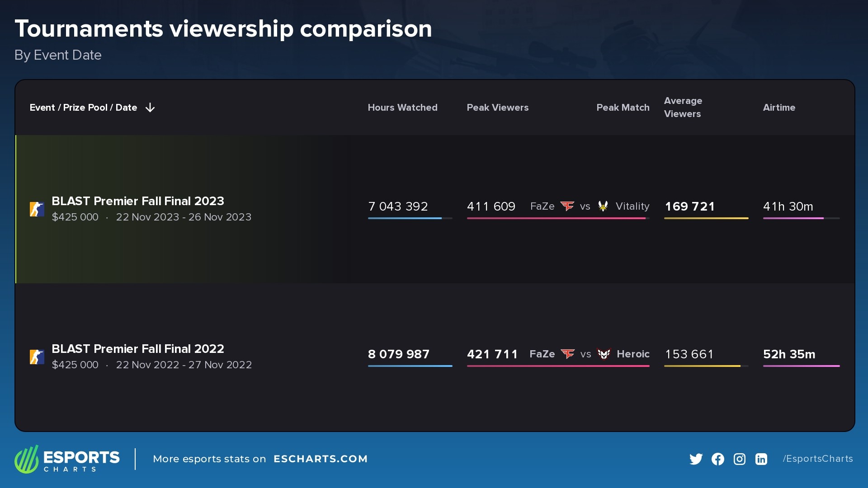
Task: Click the Esports Charts logo
Action: click(x=67, y=459)
